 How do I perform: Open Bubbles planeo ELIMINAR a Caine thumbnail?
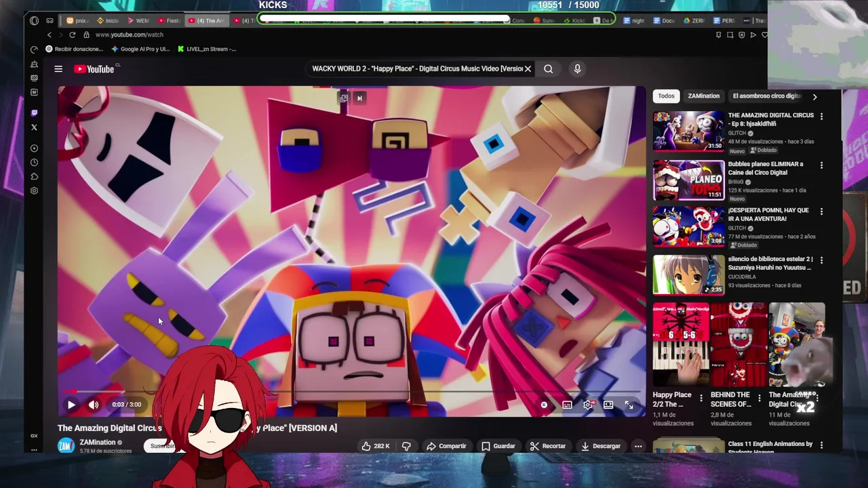click(688, 180)
